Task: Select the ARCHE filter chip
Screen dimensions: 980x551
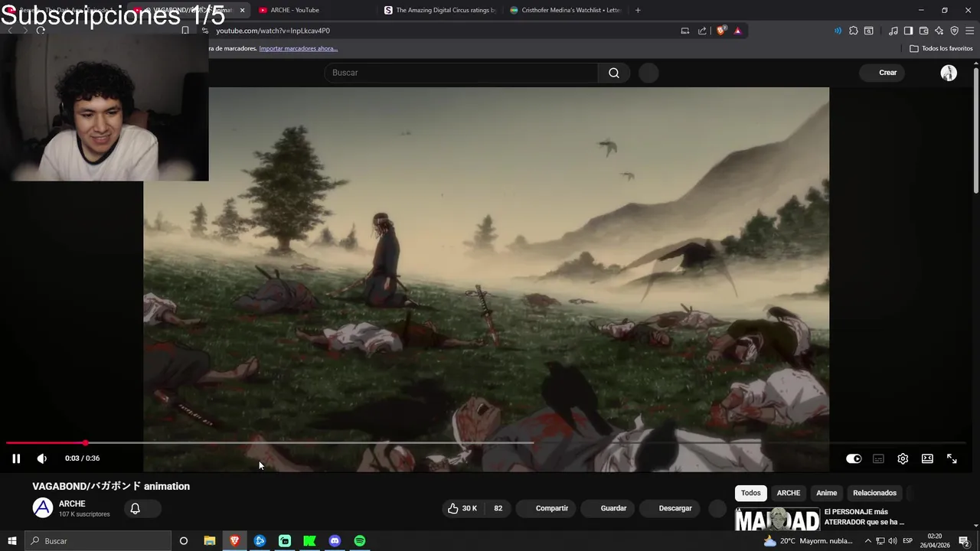Action: tap(788, 493)
